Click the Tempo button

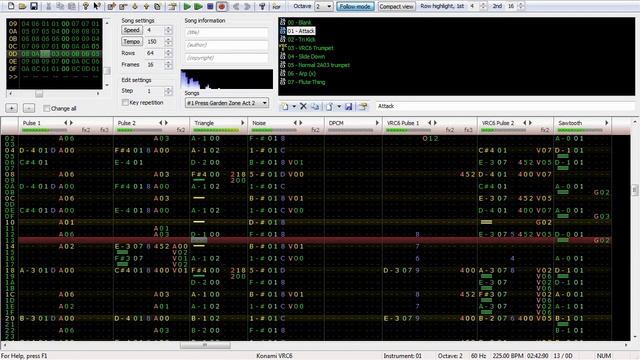coord(131,42)
